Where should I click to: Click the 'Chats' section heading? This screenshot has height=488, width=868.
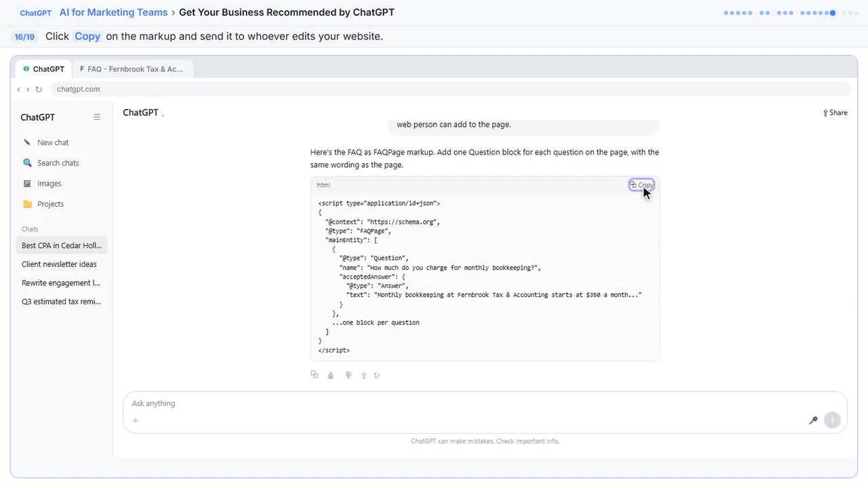(30, 229)
